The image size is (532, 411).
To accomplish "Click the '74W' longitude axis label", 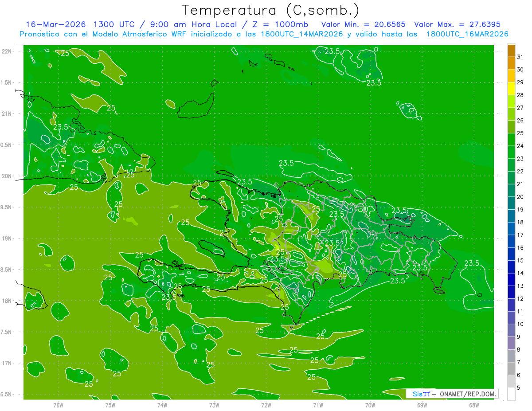I will (x=162, y=405).
